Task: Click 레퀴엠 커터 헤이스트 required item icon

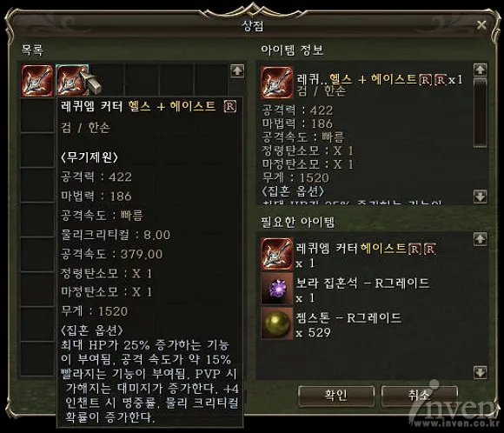Action: click(276, 254)
